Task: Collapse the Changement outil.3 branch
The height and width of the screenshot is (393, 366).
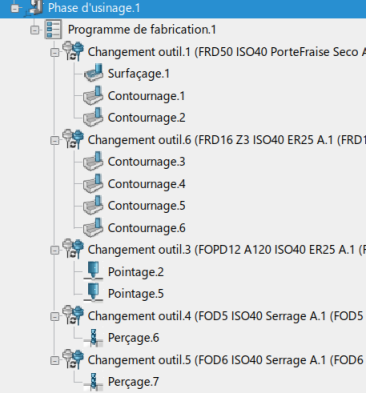Action: coord(55,250)
